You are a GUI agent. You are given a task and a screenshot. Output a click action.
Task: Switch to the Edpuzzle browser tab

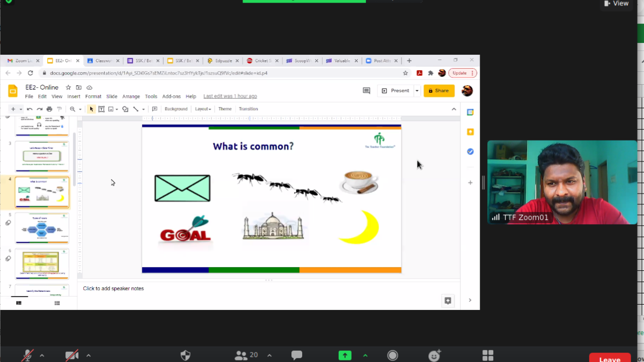(x=221, y=61)
